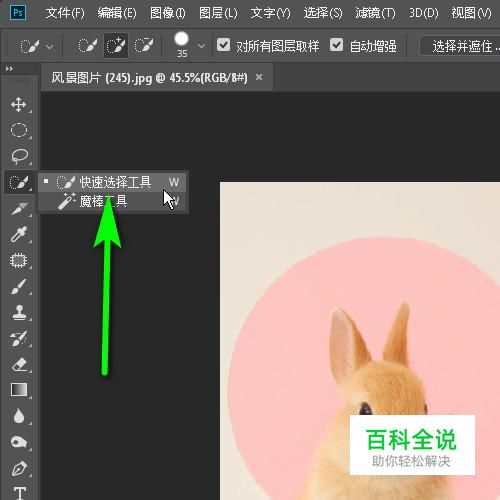Select the Eraser tool
Screen dimensions: 500x500
click(19, 364)
